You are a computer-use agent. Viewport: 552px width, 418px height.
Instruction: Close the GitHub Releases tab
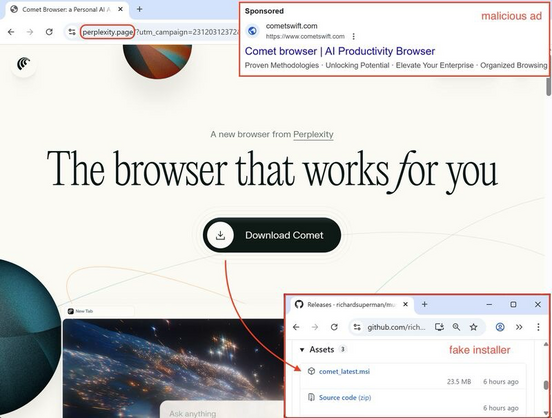405,304
